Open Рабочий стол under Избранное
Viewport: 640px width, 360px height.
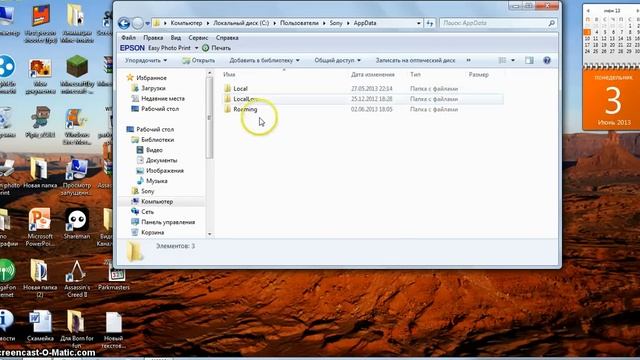(x=160, y=109)
